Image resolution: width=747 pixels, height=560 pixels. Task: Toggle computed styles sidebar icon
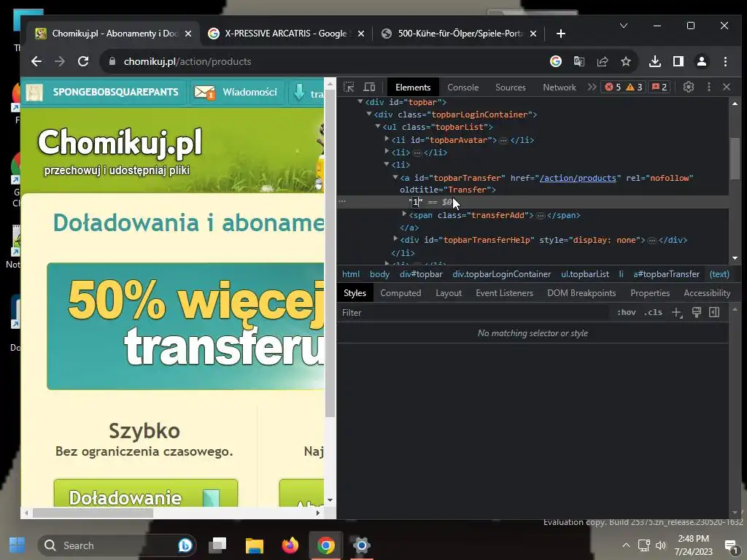(x=713, y=312)
